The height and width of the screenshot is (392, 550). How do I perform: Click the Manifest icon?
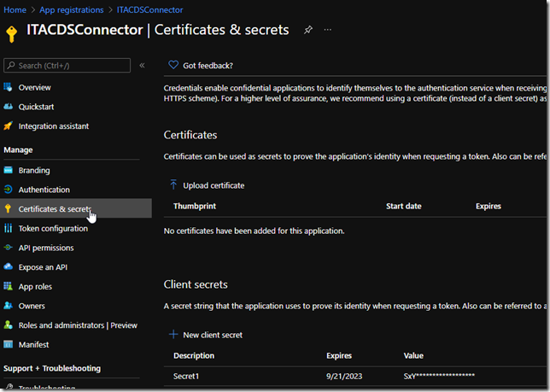tap(8, 344)
